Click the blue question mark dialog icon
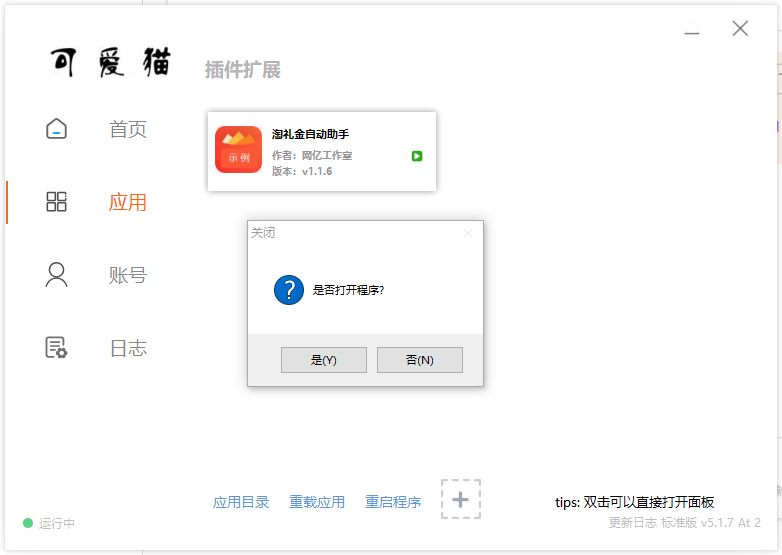 pyautogui.click(x=289, y=290)
